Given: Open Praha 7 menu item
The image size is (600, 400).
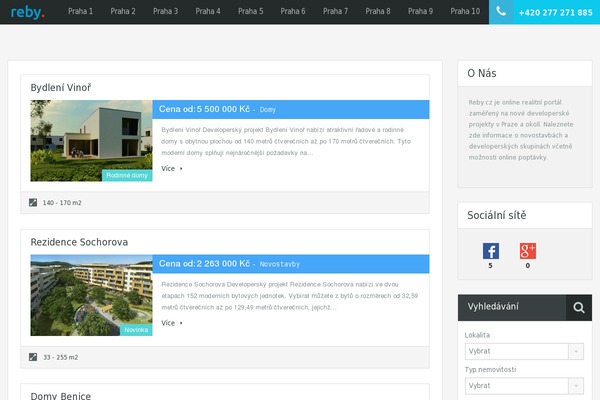Looking at the screenshot, I should coord(335,11).
